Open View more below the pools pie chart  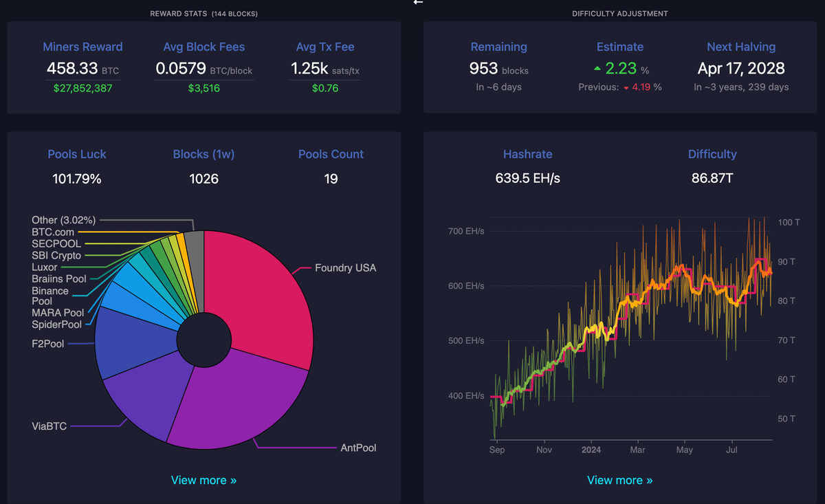click(203, 480)
